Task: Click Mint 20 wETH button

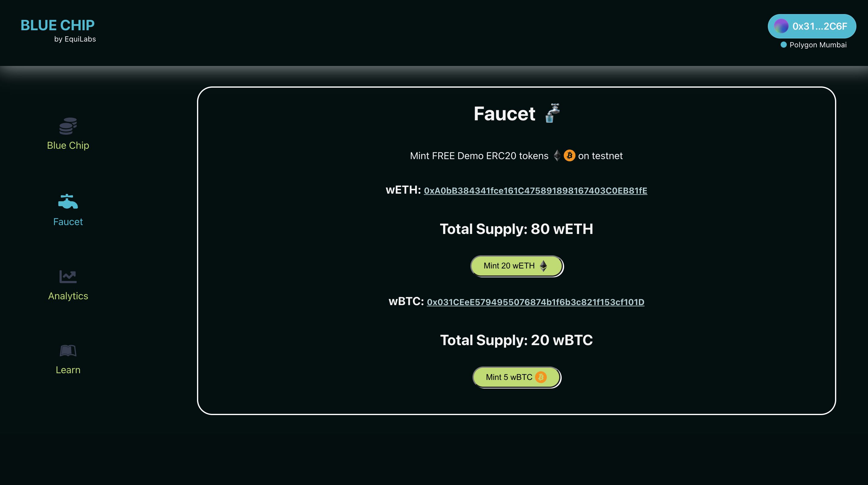Action: click(x=516, y=265)
